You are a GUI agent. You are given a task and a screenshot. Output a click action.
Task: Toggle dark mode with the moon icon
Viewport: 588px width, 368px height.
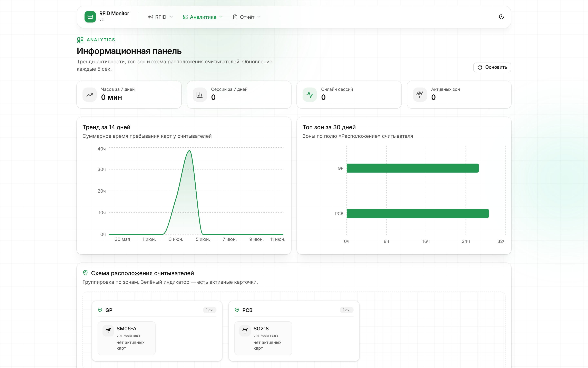click(x=501, y=17)
